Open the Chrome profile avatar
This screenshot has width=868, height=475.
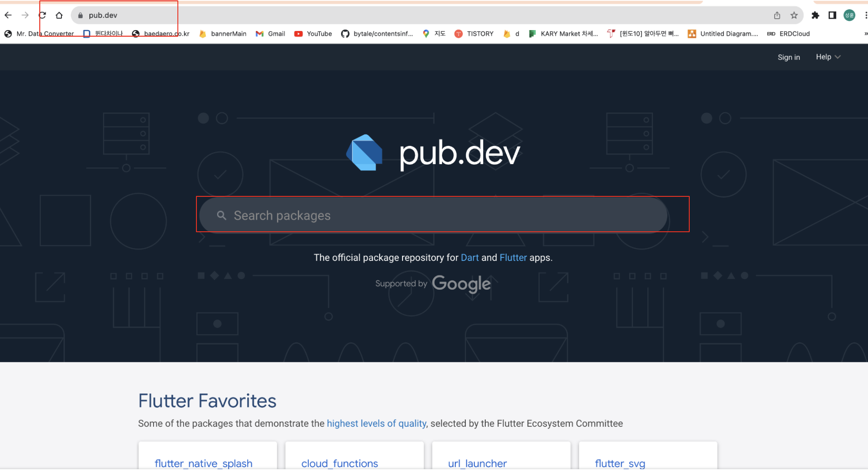pyautogui.click(x=849, y=15)
